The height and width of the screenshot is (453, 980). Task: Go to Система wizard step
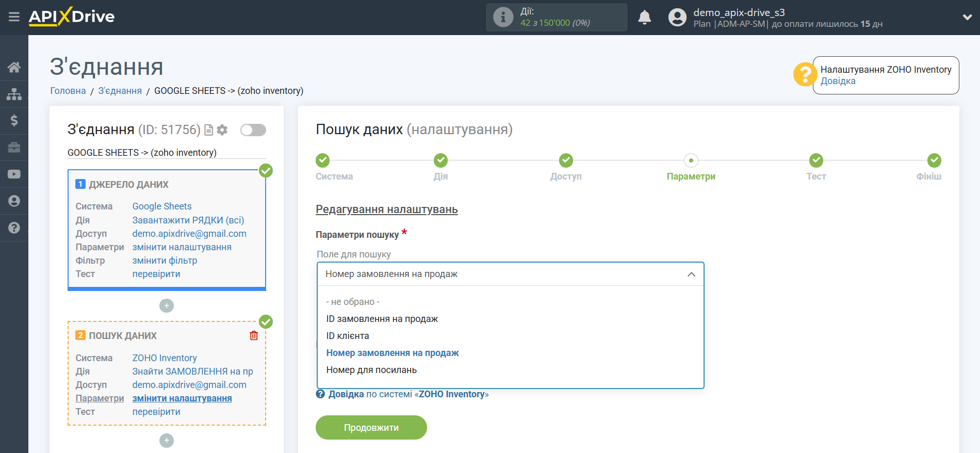(x=323, y=160)
